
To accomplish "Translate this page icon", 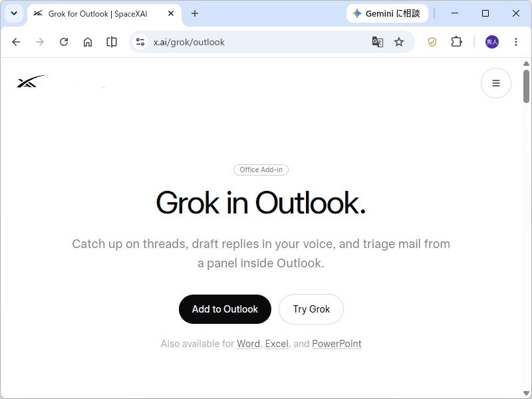I will pyautogui.click(x=378, y=42).
